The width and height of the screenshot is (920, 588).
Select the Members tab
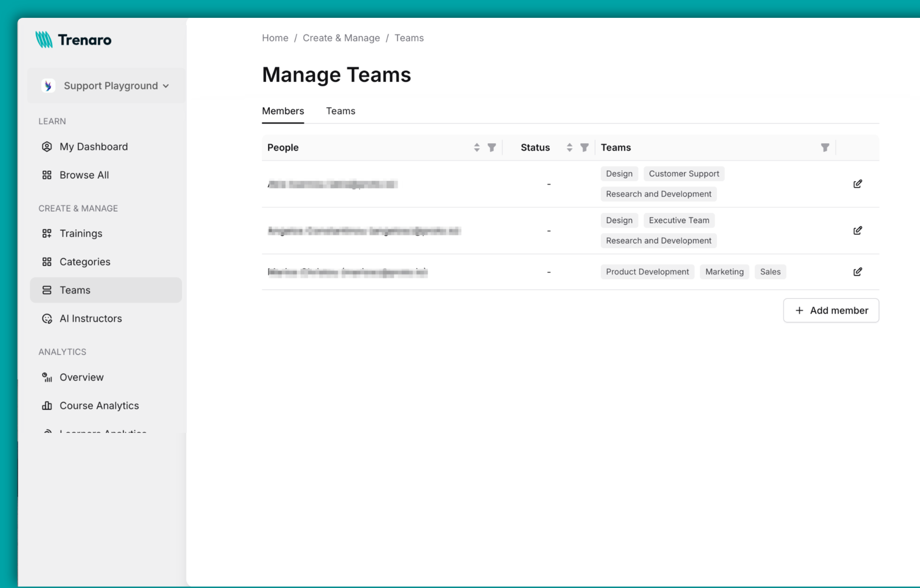click(283, 111)
